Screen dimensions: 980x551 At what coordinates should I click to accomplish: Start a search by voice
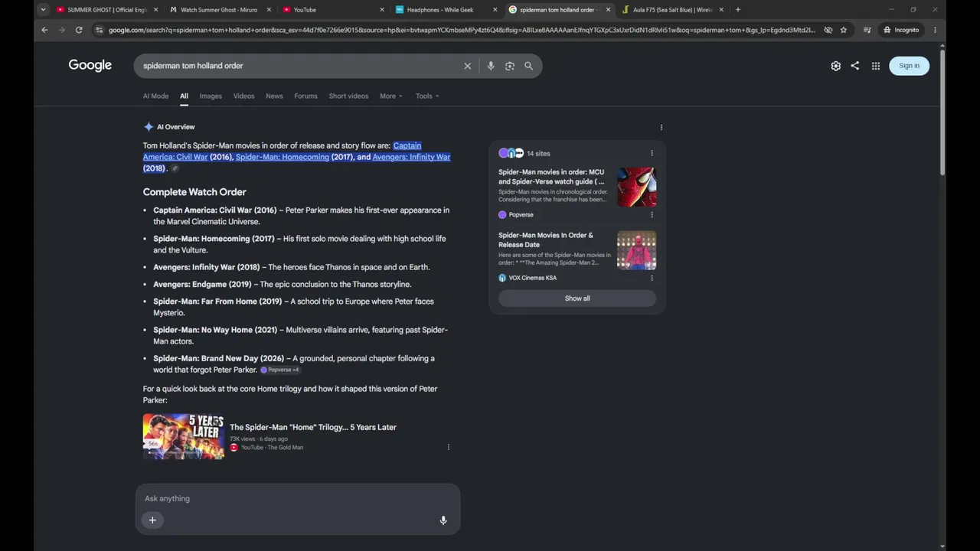click(x=491, y=66)
